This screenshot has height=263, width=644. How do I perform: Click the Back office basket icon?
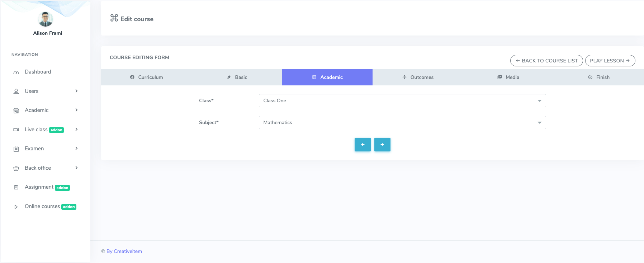pos(16,168)
